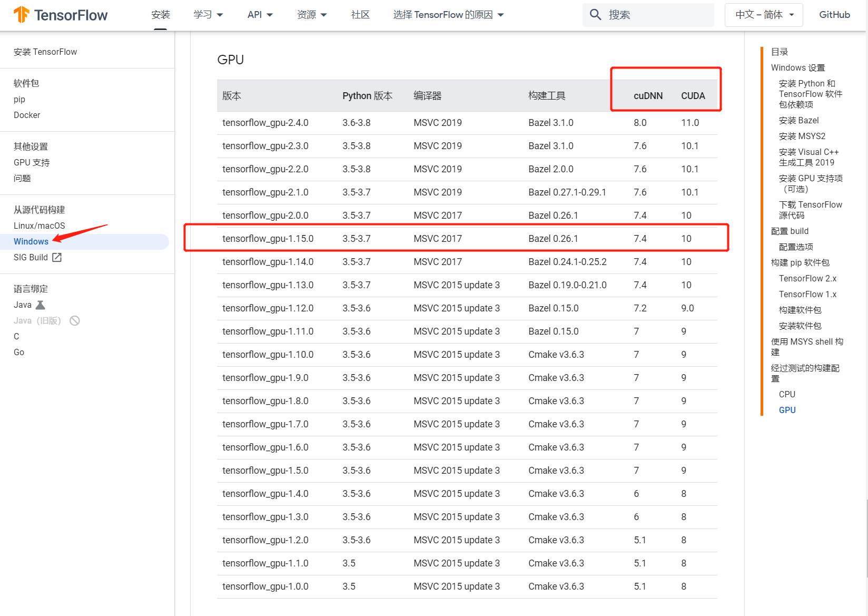Click the CUDA column header

693,96
